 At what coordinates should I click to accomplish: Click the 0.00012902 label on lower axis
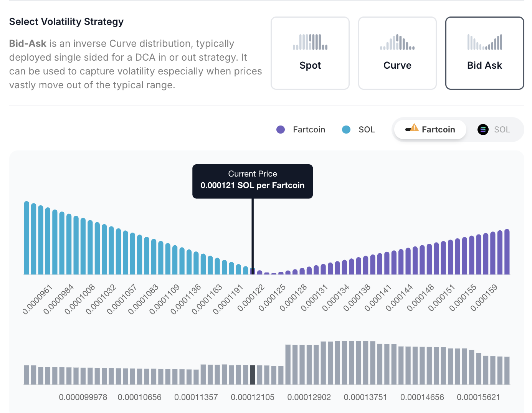click(x=309, y=397)
